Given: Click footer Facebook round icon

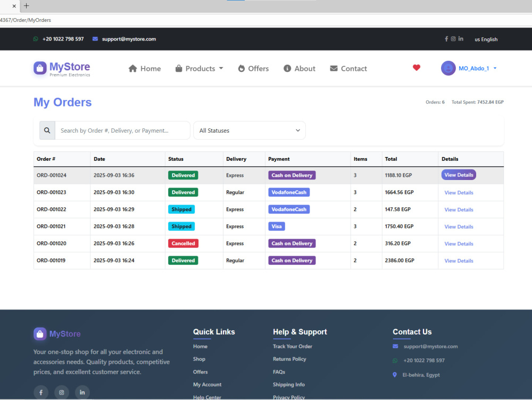Looking at the screenshot, I should (x=41, y=393).
